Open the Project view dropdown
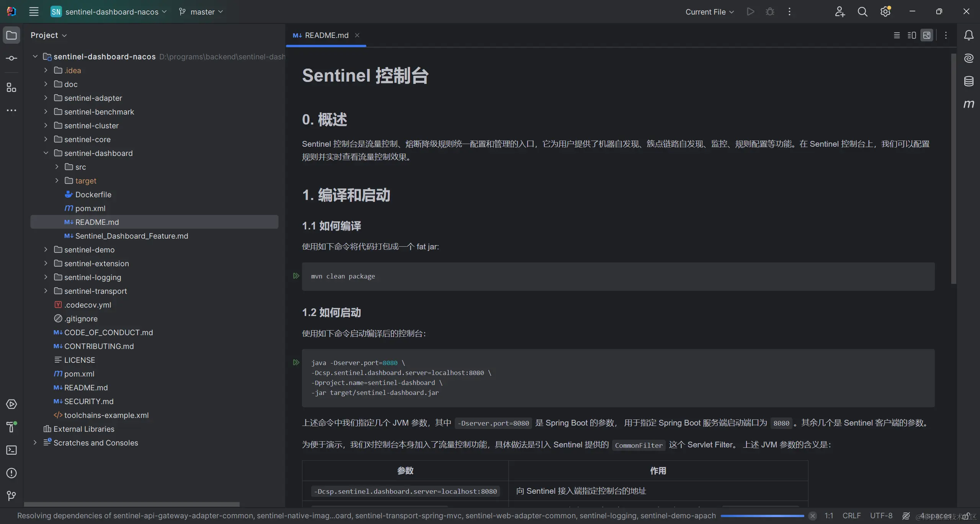This screenshot has height=524, width=980. pyautogui.click(x=49, y=35)
